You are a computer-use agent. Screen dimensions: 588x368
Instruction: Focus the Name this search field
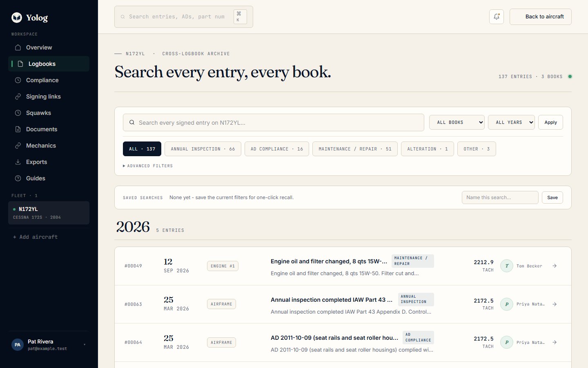pos(500,197)
